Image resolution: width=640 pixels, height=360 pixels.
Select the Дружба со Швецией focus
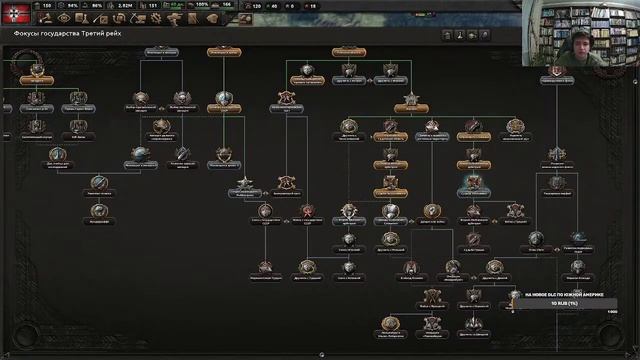click(x=473, y=328)
